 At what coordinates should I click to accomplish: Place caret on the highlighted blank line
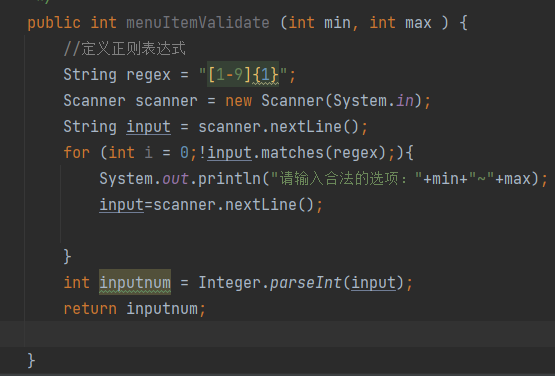pos(278,334)
